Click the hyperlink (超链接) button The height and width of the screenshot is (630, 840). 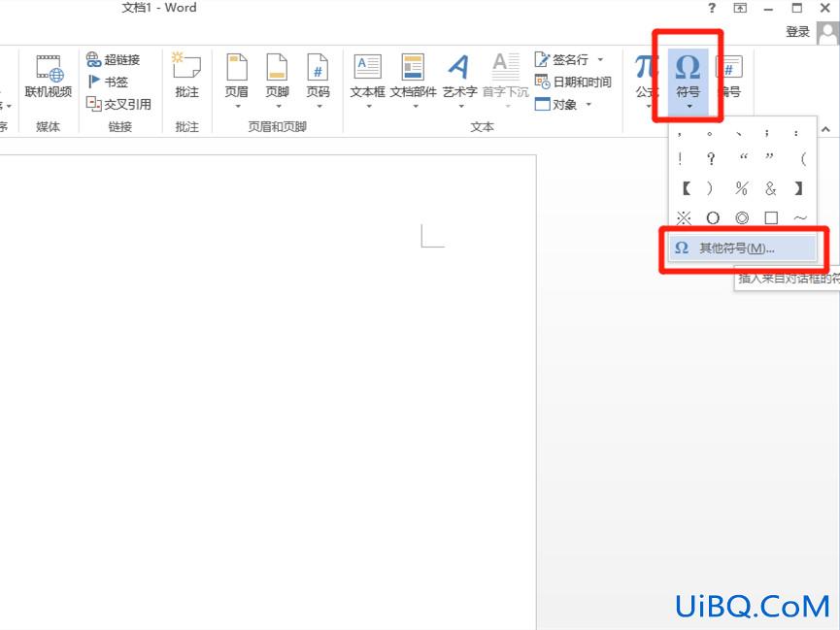[x=113, y=59]
